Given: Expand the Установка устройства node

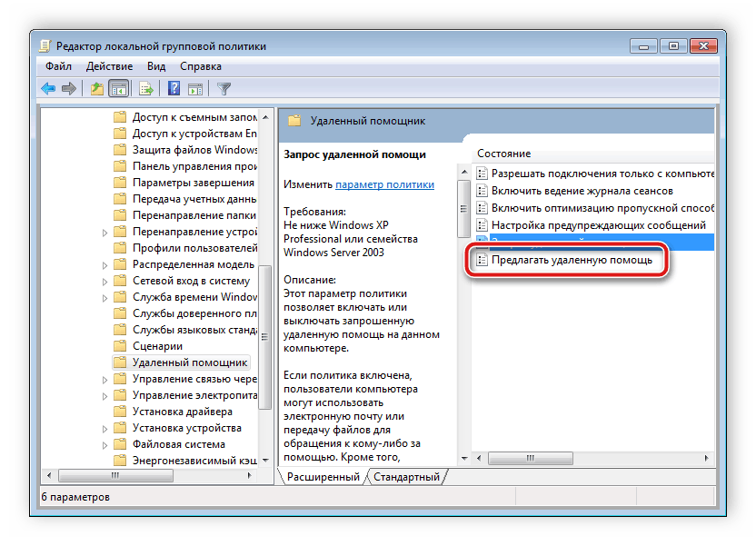Looking at the screenshot, I should 105,428.
